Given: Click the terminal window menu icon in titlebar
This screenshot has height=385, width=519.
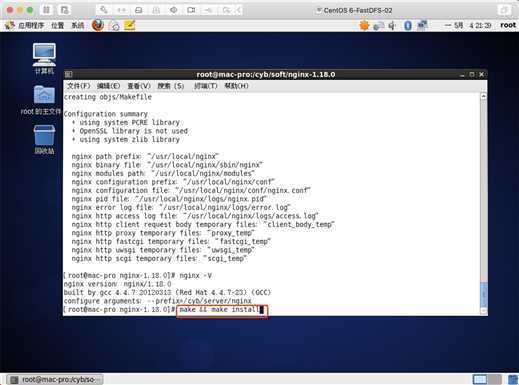Looking at the screenshot, I should coord(68,74).
